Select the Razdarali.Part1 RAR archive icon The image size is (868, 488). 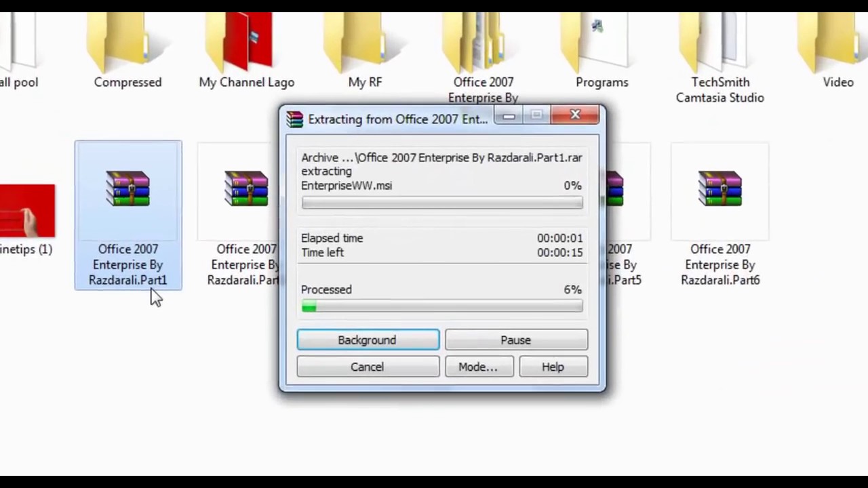pyautogui.click(x=127, y=188)
